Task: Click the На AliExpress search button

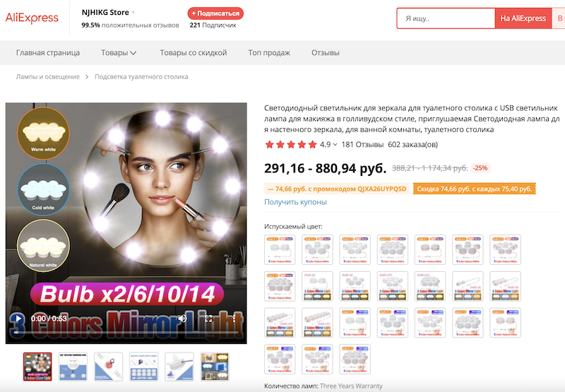Action: (523, 18)
